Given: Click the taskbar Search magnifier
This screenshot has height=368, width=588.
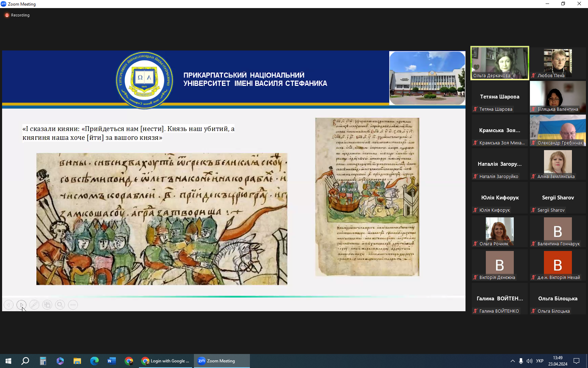Looking at the screenshot, I should click(25, 361).
